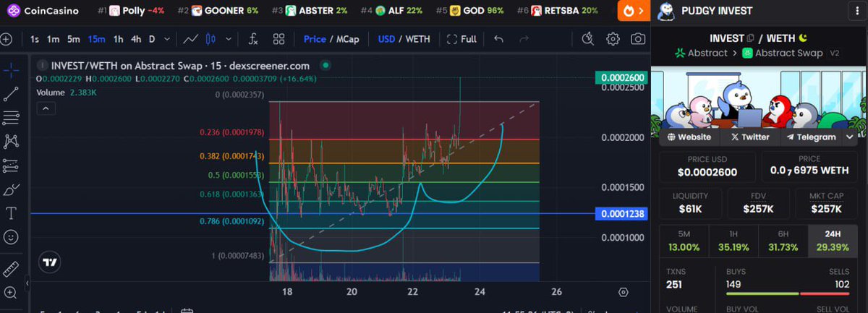This screenshot has width=868, height=313.
Task: Expand the social links dropdown chevron
Action: click(x=849, y=137)
